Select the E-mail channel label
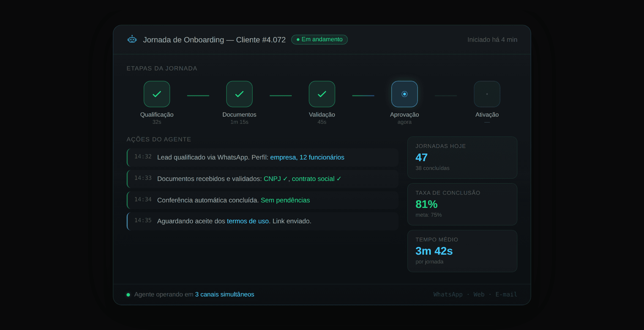The height and width of the screenshot is (330, 644). [506, 295]
